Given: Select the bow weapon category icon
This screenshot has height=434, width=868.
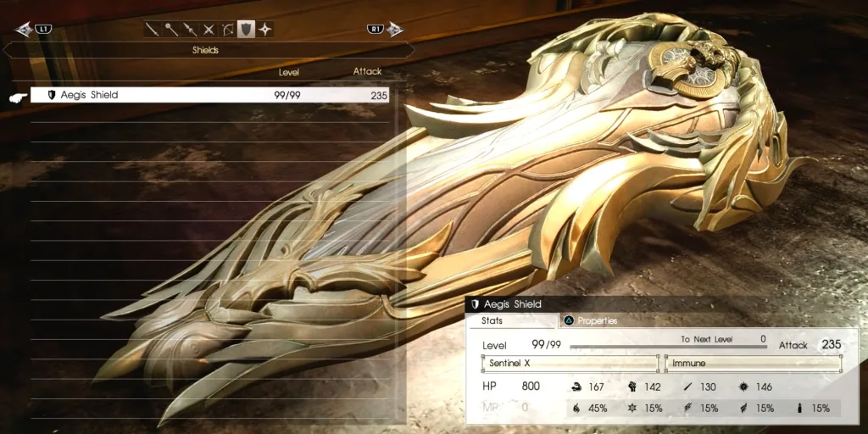Looking at the screenshot, I should tap(227, 29).
